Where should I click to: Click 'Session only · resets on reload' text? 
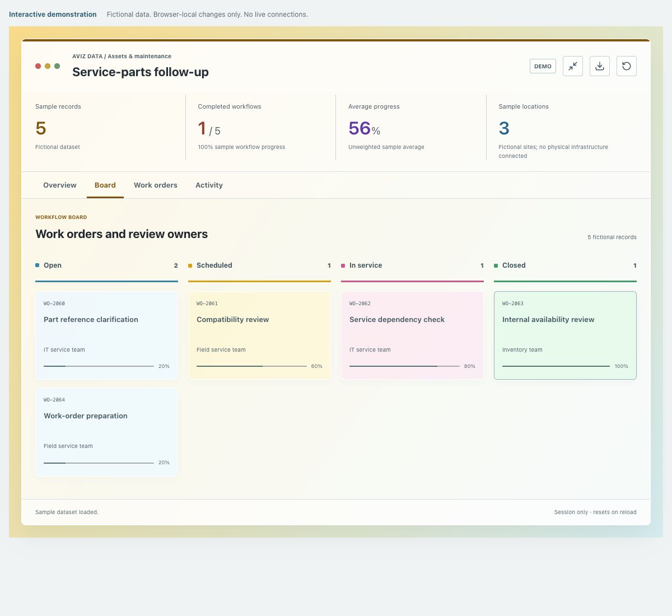coord(595,512)
